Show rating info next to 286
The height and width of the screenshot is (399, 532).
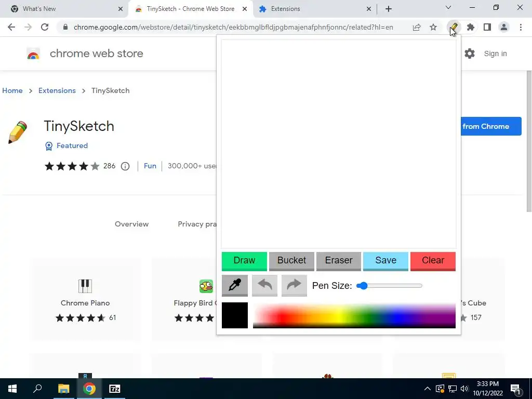(125, 166)
